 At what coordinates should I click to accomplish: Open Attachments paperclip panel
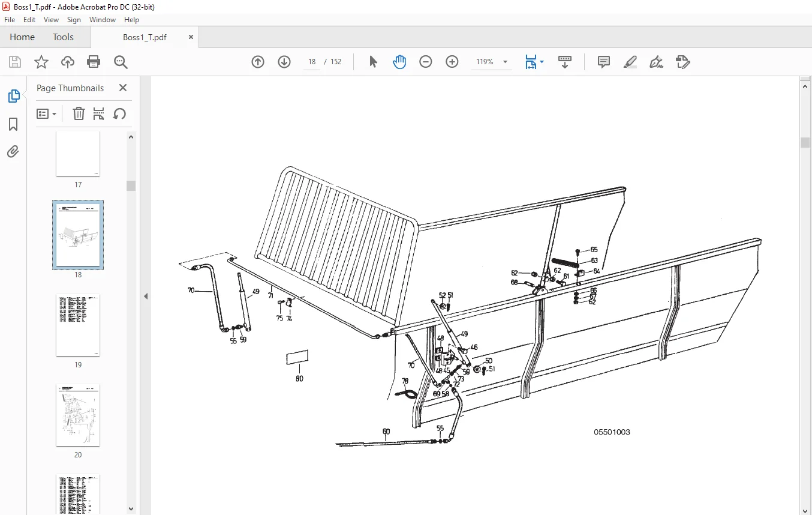click(x=13, y=151)
